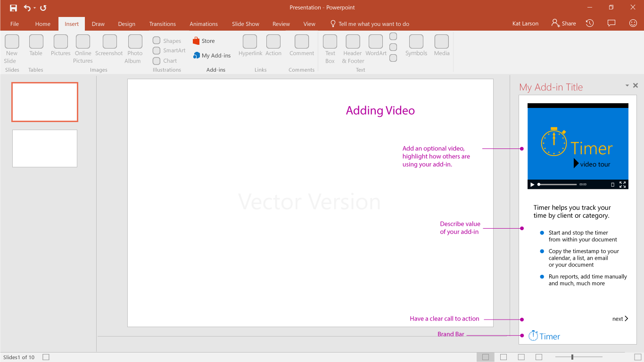This screenshot has height=362, width=644.
Task: Click next in the add-in pane
Action: (x=620, y=319)
